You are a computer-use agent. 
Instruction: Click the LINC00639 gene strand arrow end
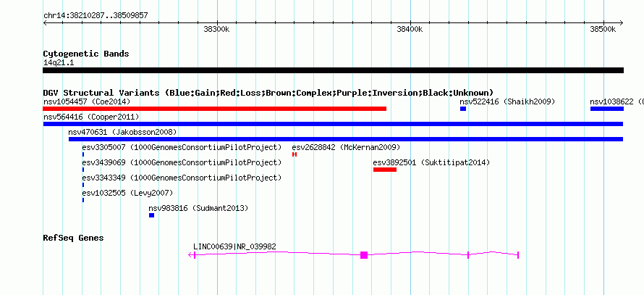pyautogui.click(x=191, y=255)
